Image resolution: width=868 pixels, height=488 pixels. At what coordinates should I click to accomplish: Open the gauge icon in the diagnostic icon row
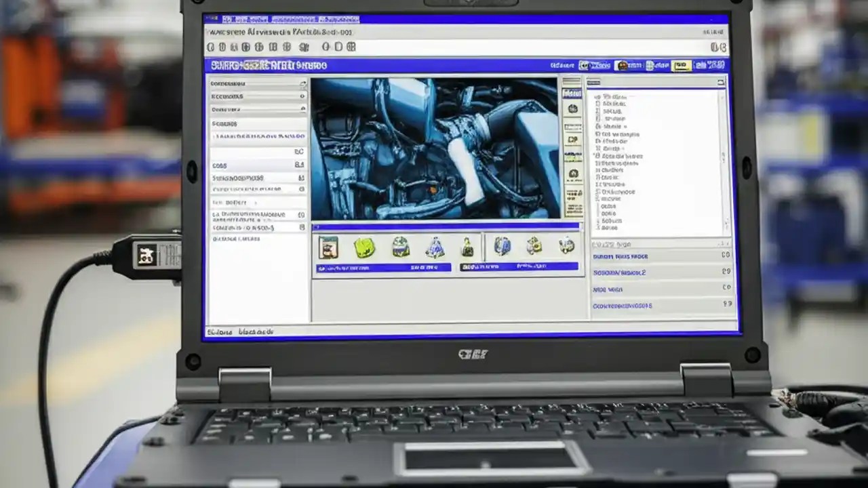coord(401,249)
